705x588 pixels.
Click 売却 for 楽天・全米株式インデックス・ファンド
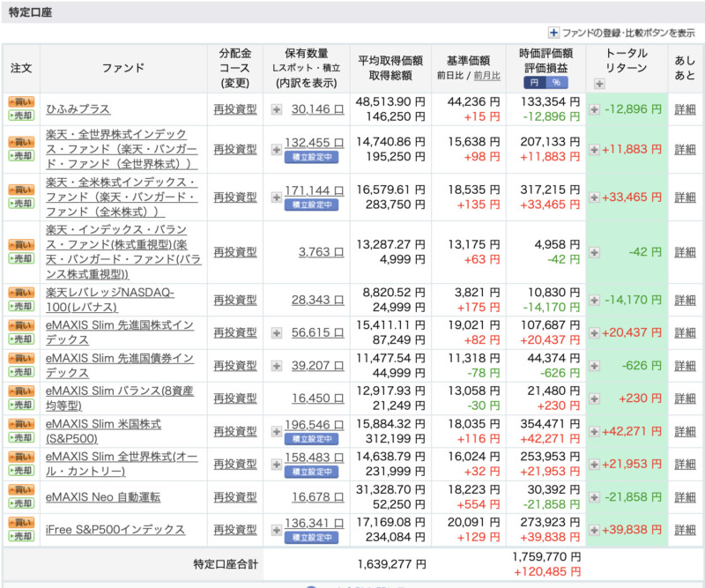pos(21,204)
